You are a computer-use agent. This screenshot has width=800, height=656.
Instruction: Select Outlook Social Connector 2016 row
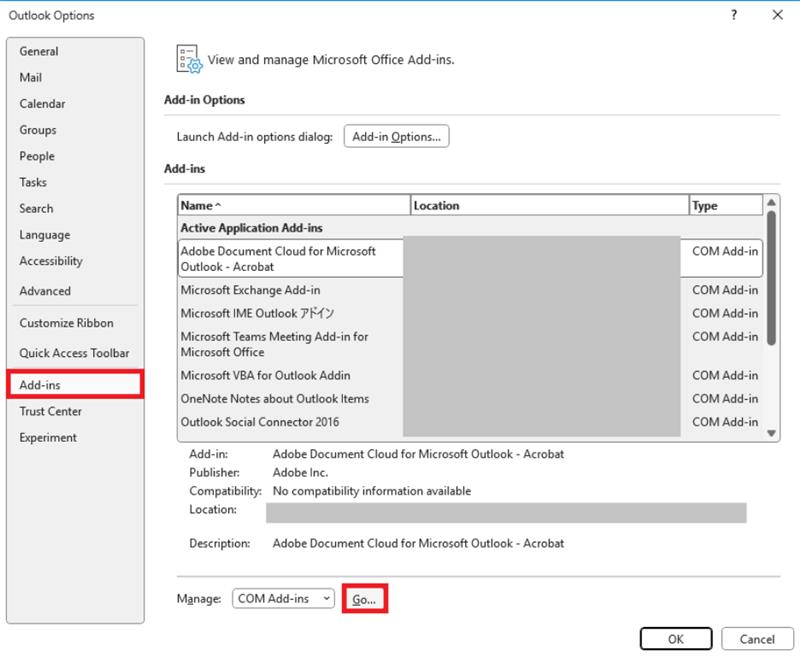point(470,422)
